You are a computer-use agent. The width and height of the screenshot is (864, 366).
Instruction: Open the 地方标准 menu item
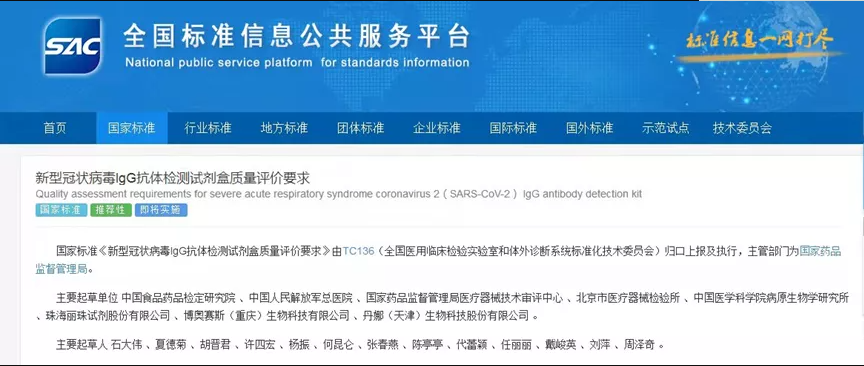coord(284,128)
